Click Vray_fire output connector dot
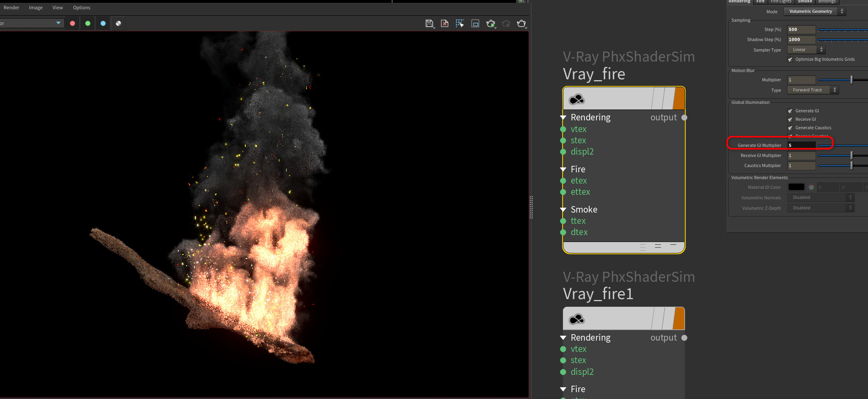The width and height of the screenshot is (868, 399). [684, 118]
